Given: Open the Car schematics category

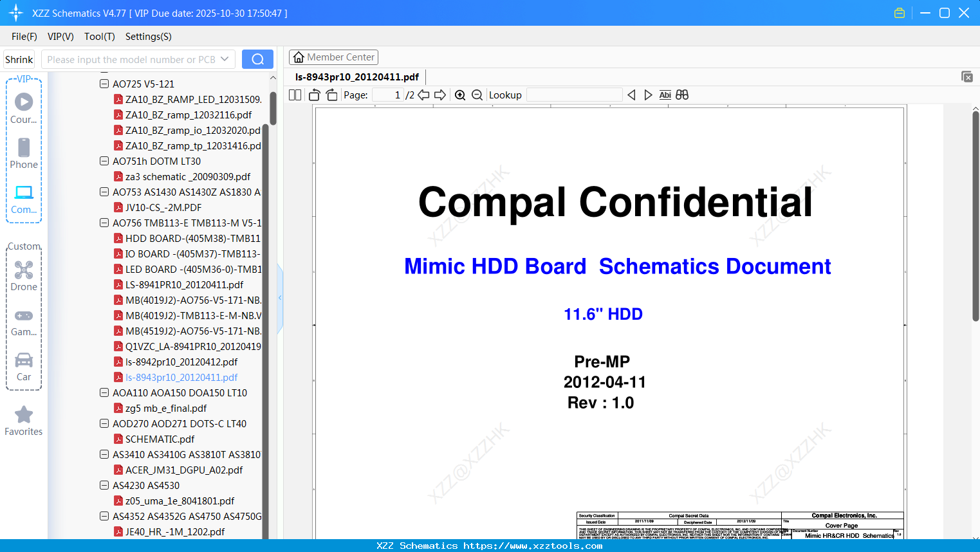Looking at the screenshot, I should [24, 366].
